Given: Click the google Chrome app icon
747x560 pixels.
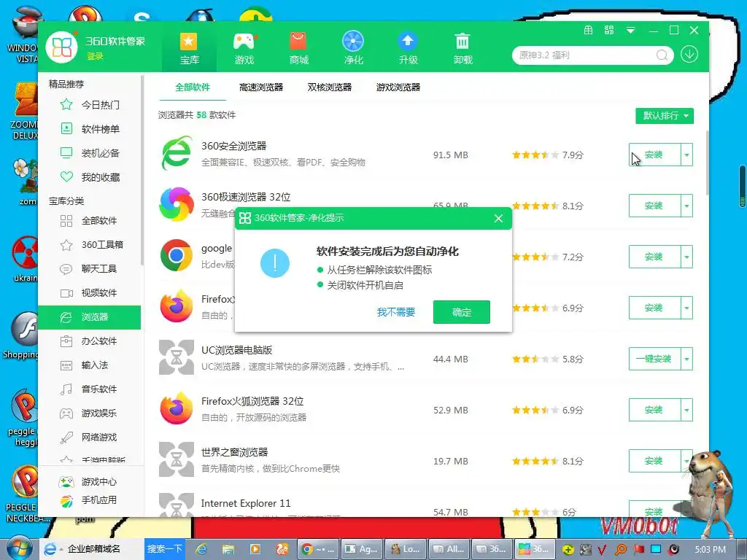Looking at the screenshot, I should point(177,255).
